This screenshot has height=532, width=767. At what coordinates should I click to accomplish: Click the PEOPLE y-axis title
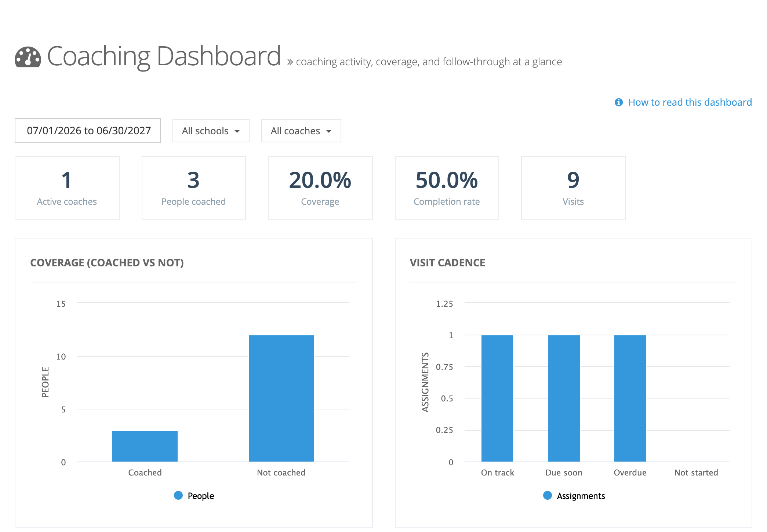coord(45,382)
